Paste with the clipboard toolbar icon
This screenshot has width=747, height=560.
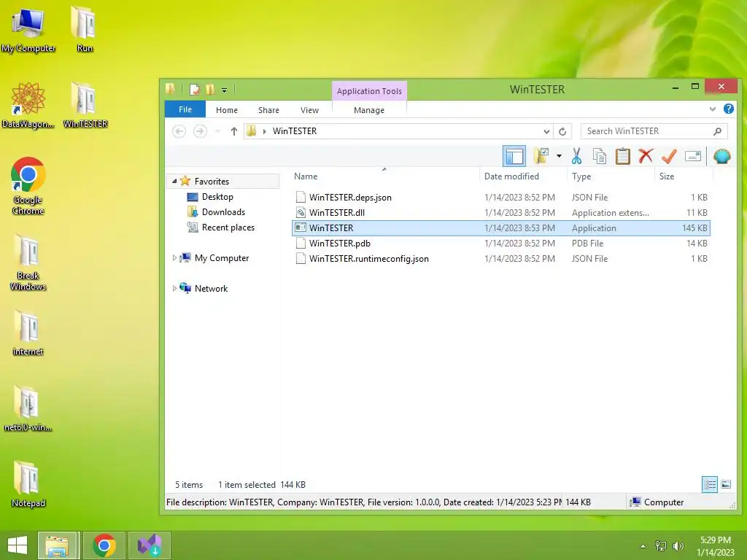pyautogui.click(x=623, y=156)
